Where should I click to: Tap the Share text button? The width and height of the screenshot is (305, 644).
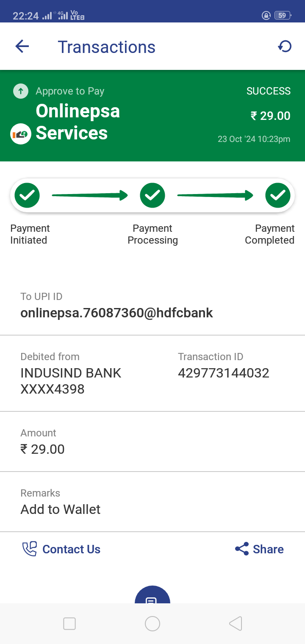pyautogui.click(x=268, y=549)
